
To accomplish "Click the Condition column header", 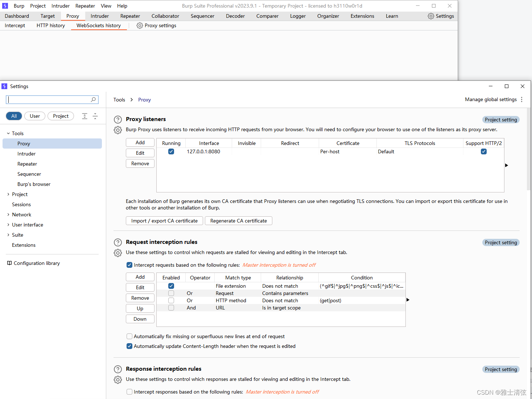I will pos(362,278).
